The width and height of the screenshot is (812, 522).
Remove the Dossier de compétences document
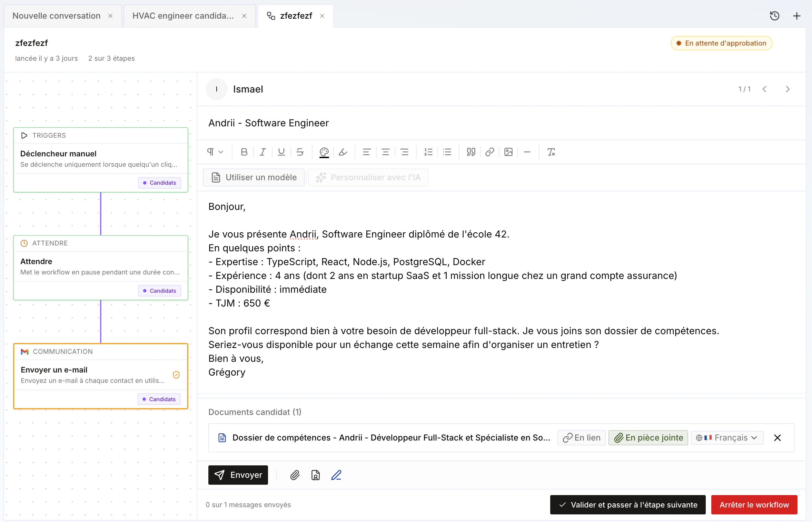(x=777, y=438)
